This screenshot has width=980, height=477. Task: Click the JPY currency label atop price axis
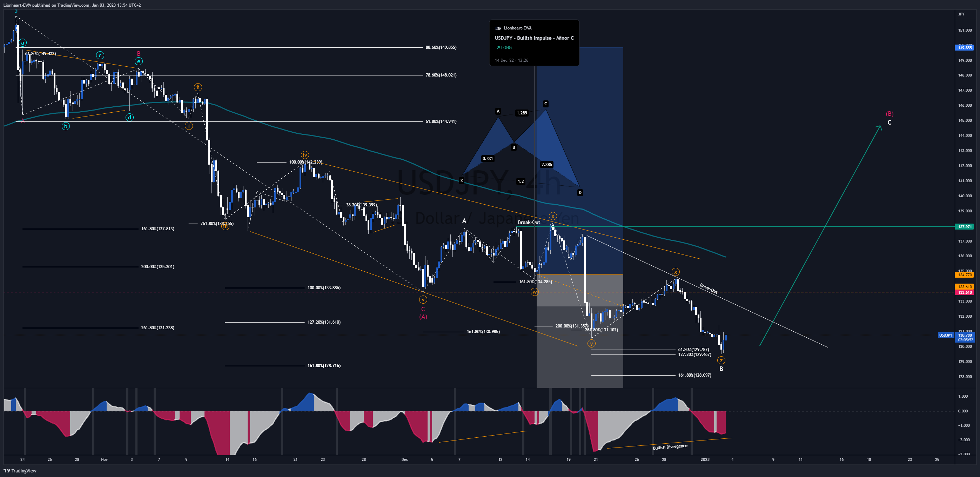[961, 14]
